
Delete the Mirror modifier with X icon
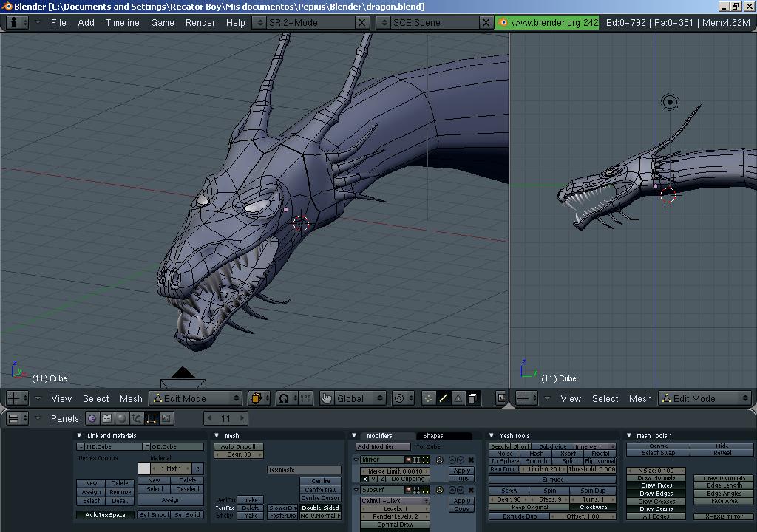point(471,460)
